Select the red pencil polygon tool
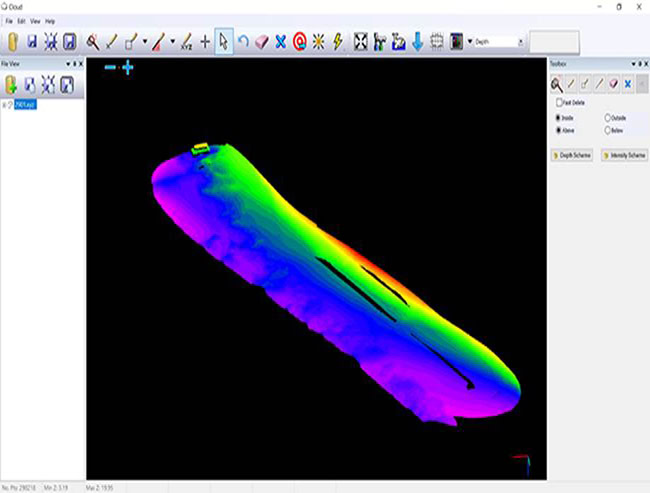Screen dimensions: 650x493 [158, 42]
